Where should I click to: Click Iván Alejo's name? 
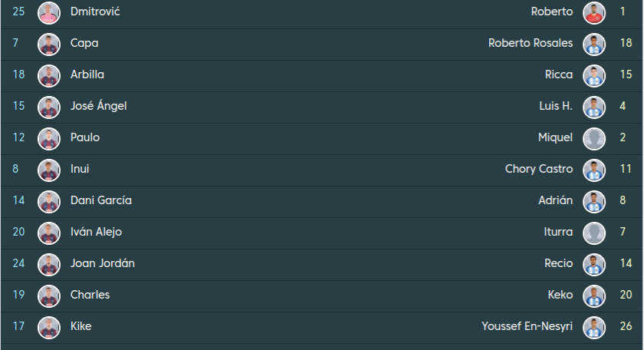coord(96,233)
